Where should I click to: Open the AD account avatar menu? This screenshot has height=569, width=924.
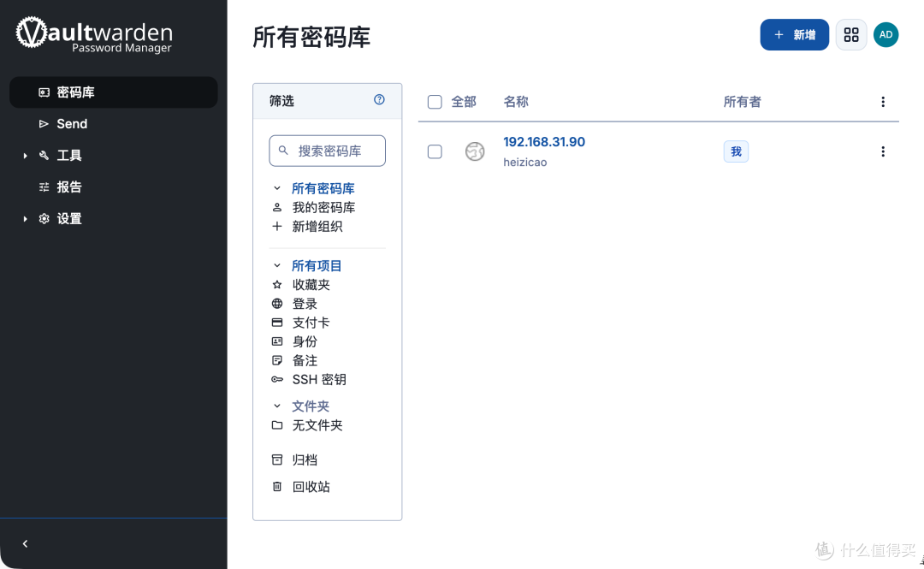coord(885,35)
